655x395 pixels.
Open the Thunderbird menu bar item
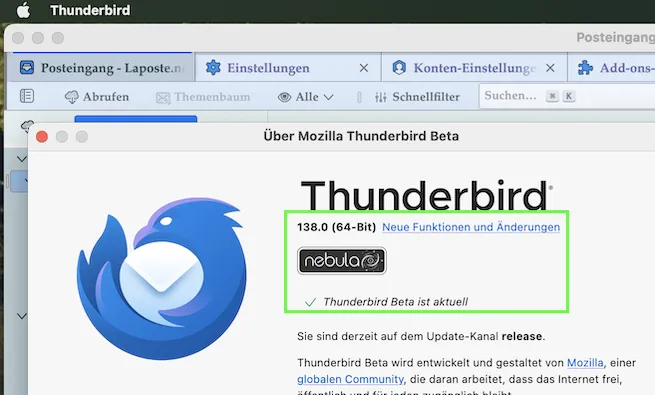90,10
